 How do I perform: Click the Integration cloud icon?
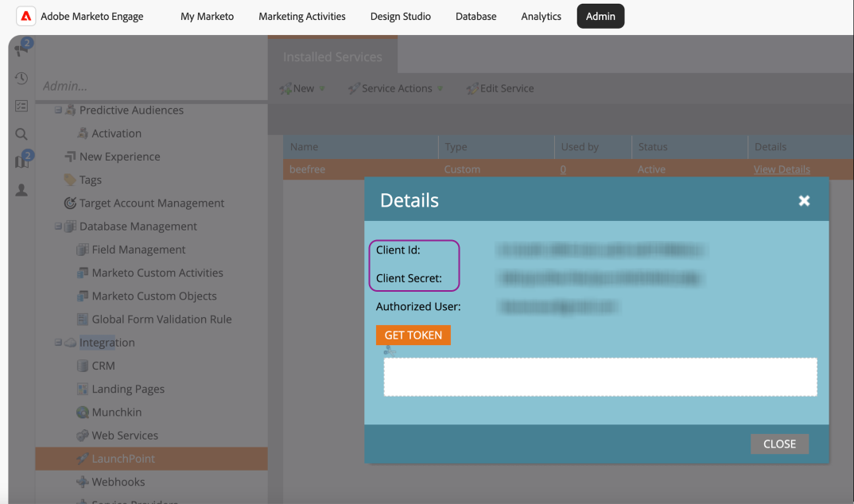point(70,343)
